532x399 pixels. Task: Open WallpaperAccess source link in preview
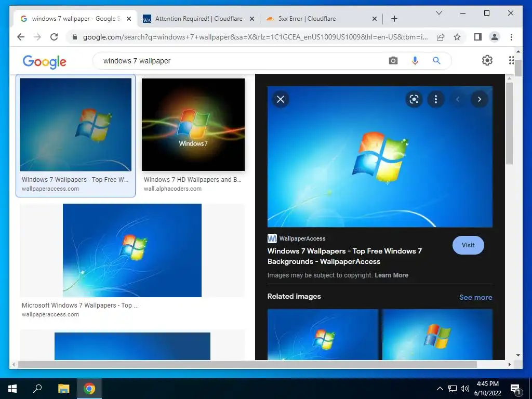click(x=297, y=238)
